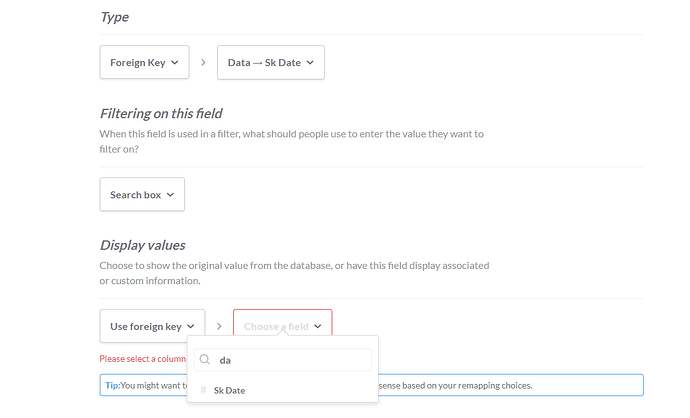The image size is (690, 418).
Task: Click the 'Display values' section heading
Action: (143, 245)
